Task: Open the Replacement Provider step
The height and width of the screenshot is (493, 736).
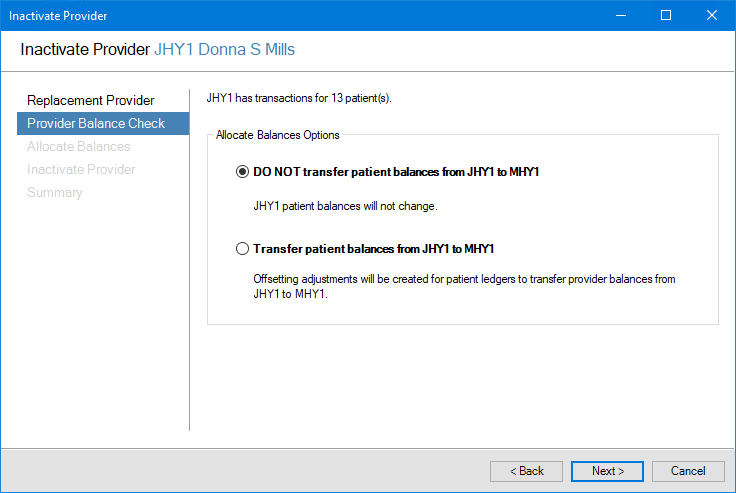Action: [x=91, y=100]
